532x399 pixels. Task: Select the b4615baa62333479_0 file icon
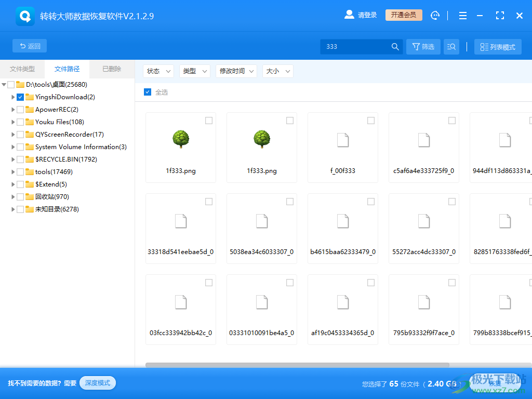pos(343,221)
